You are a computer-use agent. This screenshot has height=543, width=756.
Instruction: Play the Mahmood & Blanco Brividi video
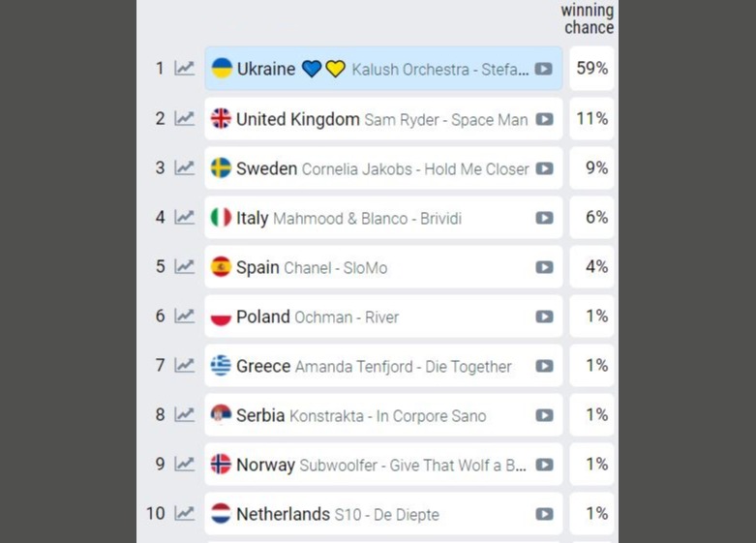point(544,218)
